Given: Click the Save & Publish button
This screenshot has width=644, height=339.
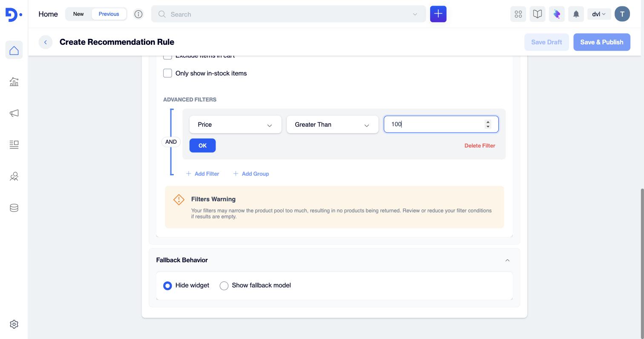Looking at the screenshot, I should [x=602, y=42].
